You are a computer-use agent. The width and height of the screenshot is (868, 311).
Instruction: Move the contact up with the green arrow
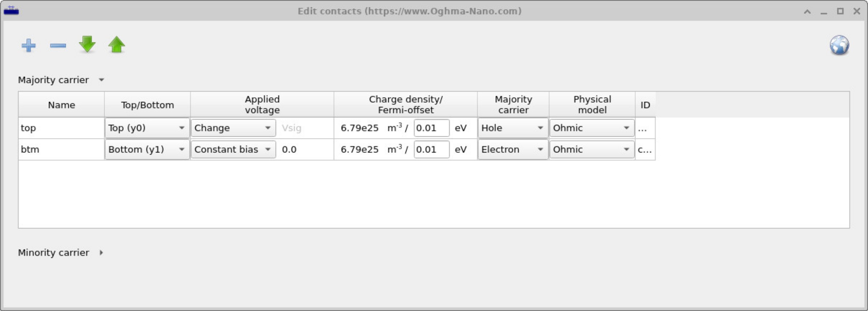click(116, 45)
